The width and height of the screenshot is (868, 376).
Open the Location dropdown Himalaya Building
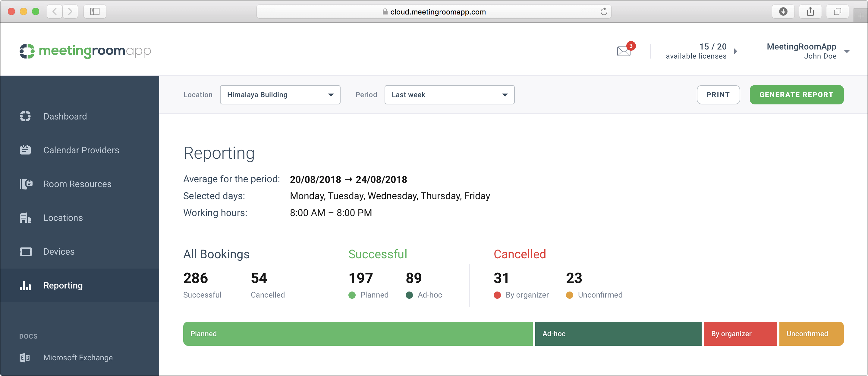click(280, 95)
